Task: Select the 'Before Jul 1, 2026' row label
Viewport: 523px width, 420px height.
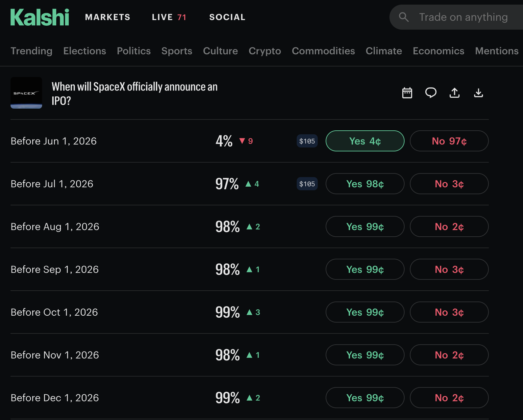Action: 52,184
